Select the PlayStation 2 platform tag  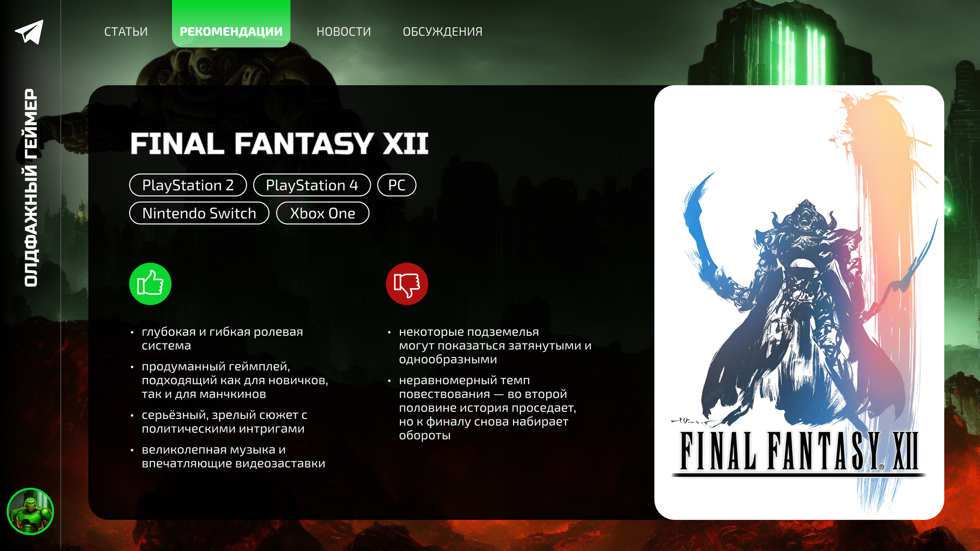click(x=188, y=185)
